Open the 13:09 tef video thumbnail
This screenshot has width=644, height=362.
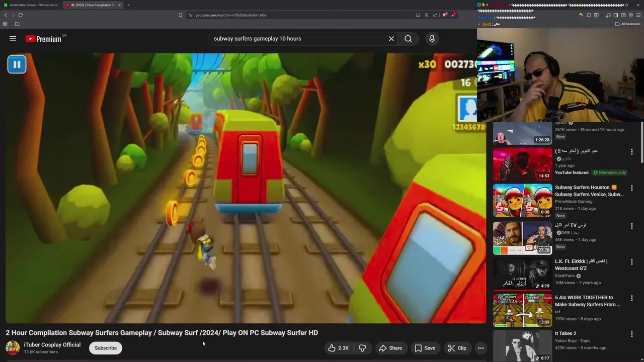pos(522,310)
